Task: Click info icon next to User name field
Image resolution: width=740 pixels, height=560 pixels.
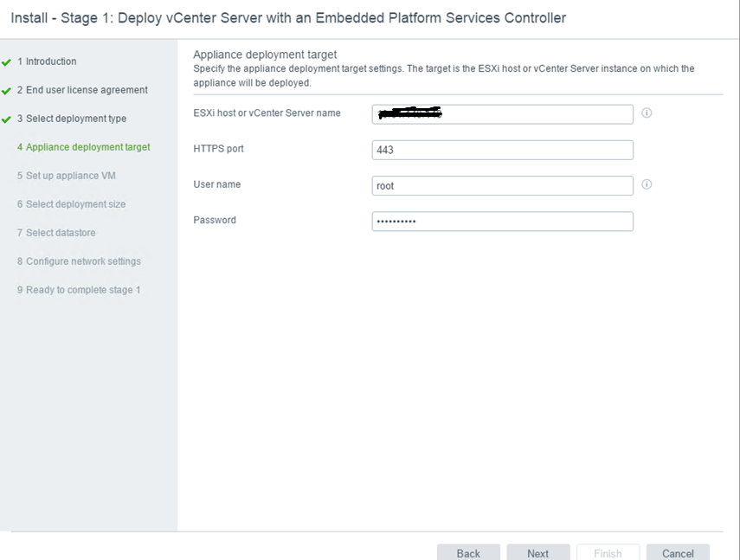Action: click(647, 184)
